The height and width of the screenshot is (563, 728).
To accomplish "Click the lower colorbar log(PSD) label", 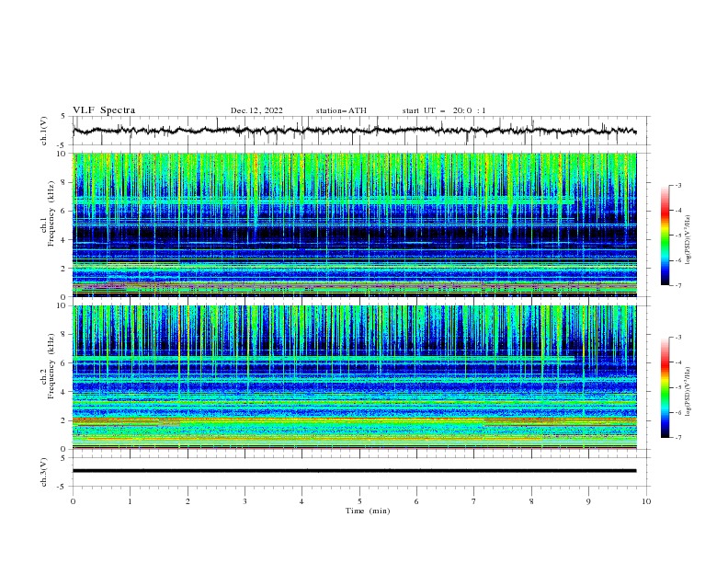I will click(x=688, y=392).
